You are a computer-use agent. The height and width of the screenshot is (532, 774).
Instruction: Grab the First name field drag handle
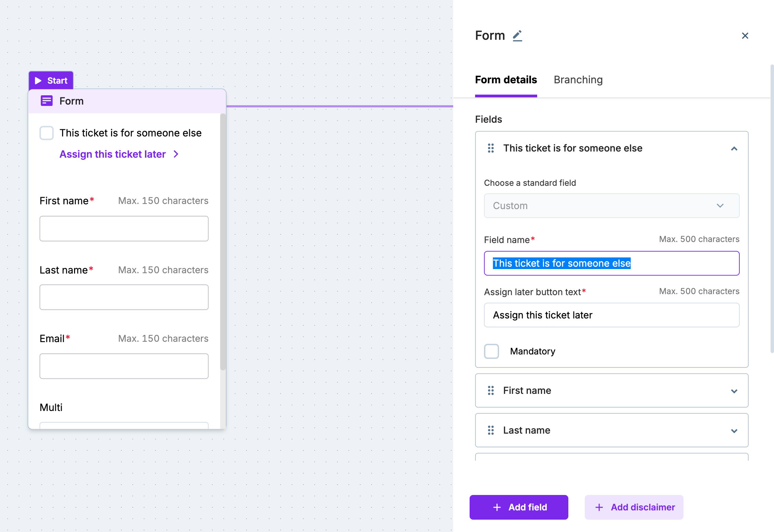coord(491,390)
